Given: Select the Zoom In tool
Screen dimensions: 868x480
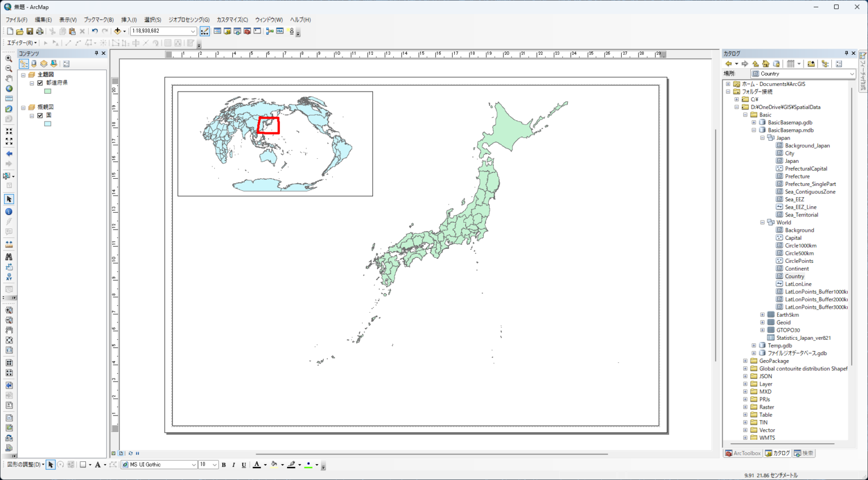Looking at the screenshot, I should pos(8,58).
